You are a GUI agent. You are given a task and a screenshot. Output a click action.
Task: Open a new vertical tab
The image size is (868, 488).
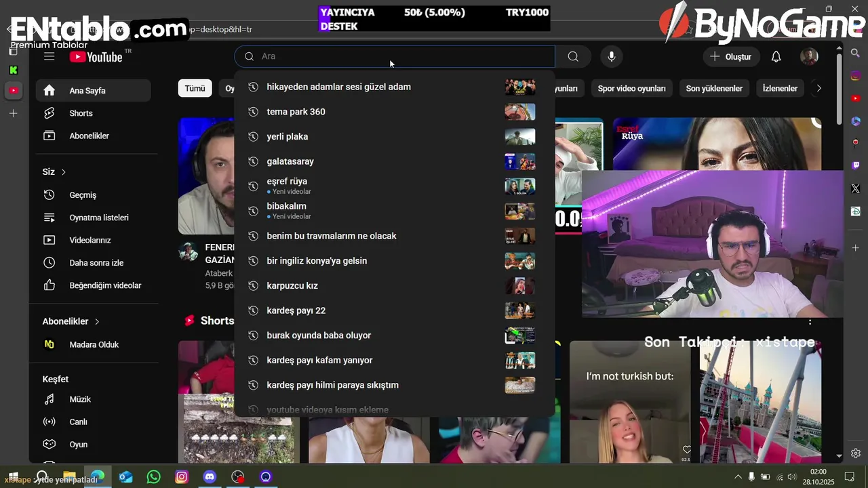coord(14,113)
